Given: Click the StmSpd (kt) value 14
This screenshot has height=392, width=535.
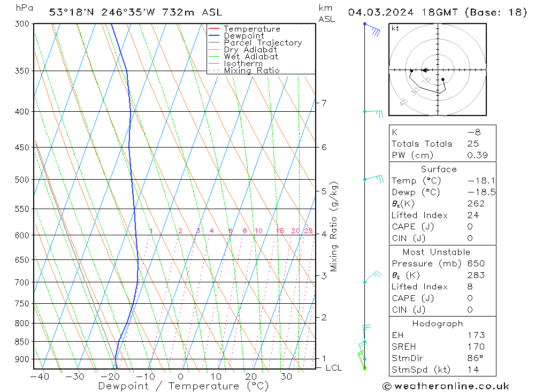Looking at the screenshot, I should (473, 370).
